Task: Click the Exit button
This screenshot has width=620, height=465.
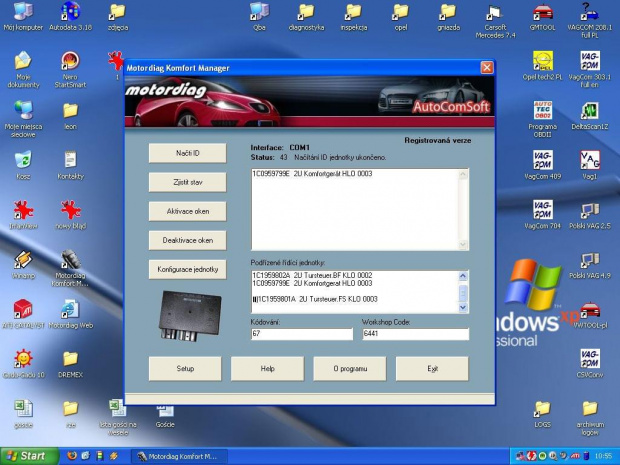Action: [432, 369]
